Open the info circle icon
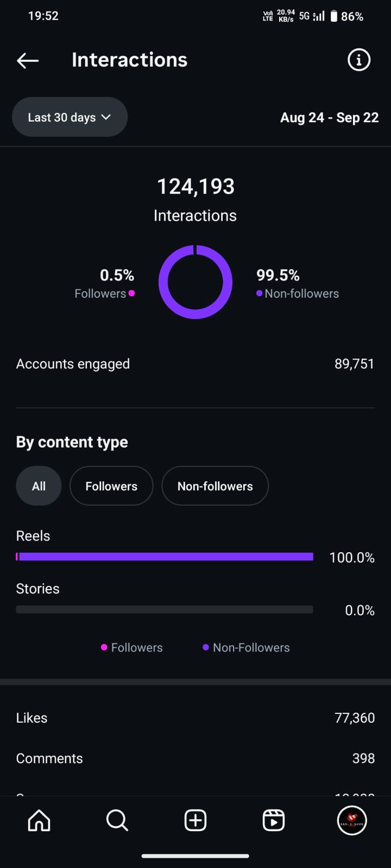The height and width of the screenshot is (868, 391). [358, 60]
